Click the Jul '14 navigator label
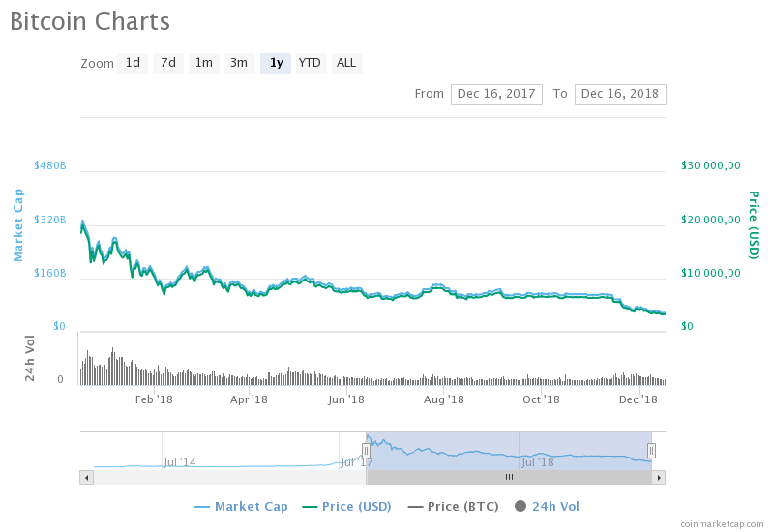The height and width of the screenshot is (532, 774). click(x=180, y=462)
